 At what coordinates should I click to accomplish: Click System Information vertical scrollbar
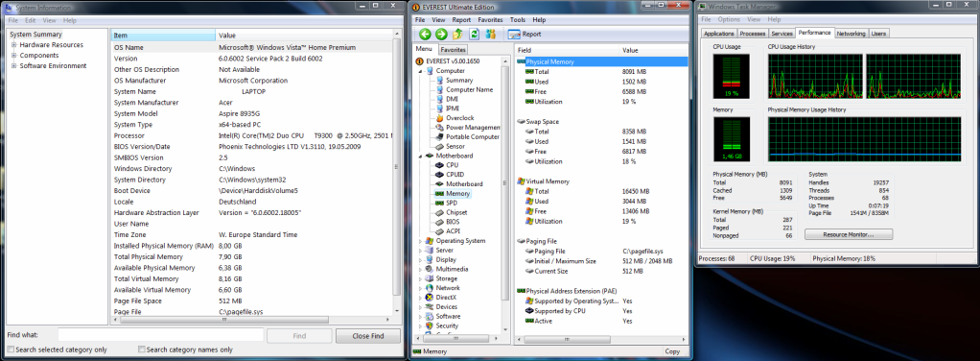(x=396, y=166)
